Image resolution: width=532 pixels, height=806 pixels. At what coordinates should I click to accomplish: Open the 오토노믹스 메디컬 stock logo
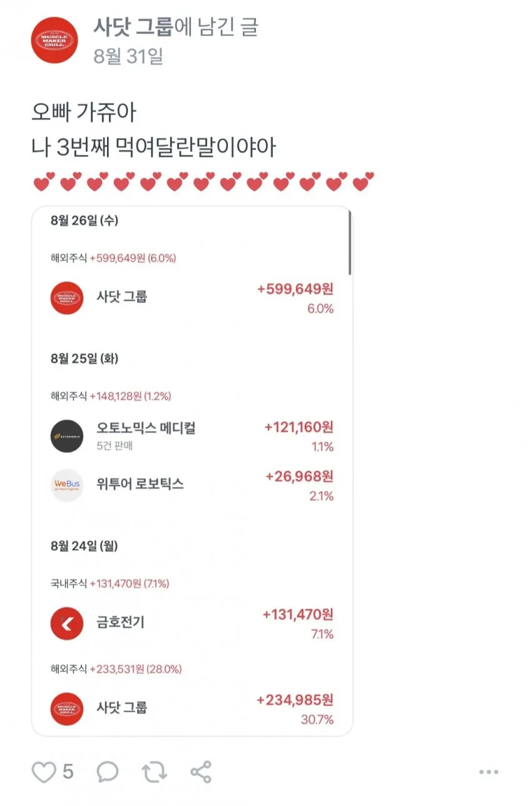[x=67, y=436]
